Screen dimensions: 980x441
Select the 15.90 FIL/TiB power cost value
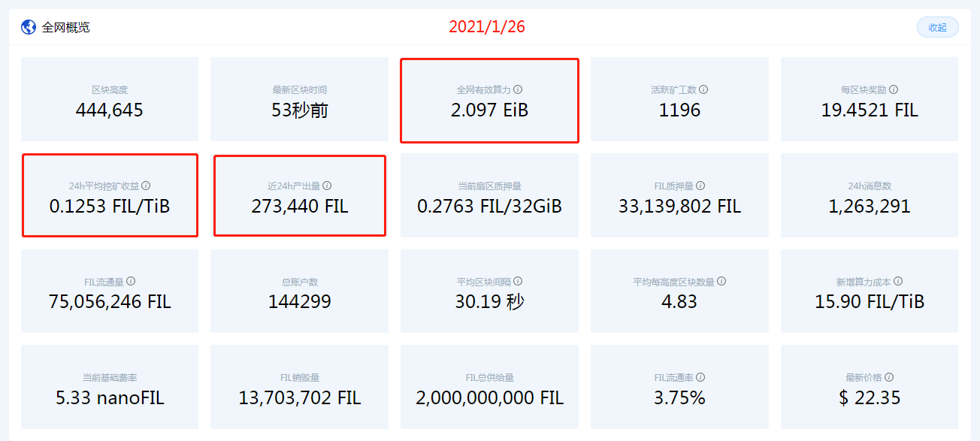(870, 302)
